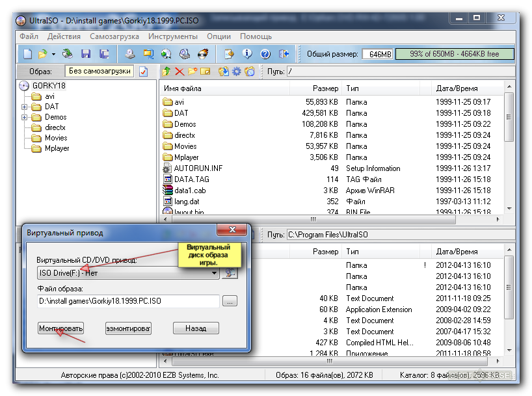Click the New Folder icon with spark
532x396 pixels.
tap(193, 72)
